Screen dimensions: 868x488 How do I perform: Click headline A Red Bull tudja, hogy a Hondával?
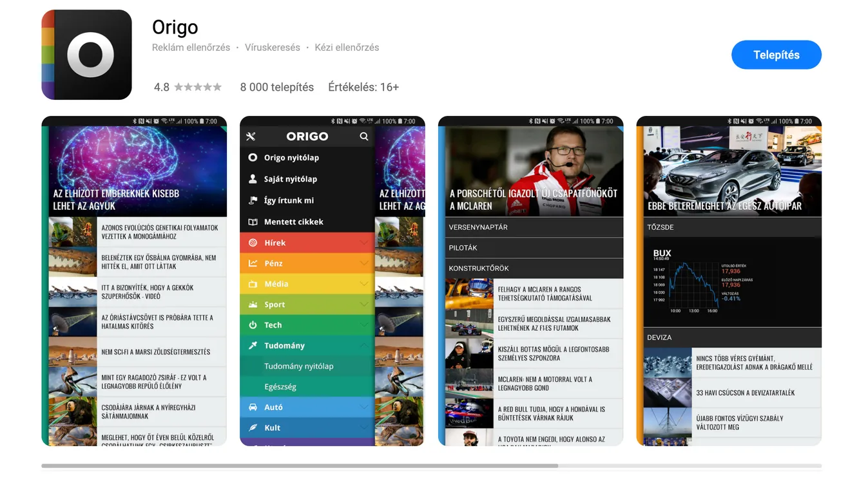coord(552,413)
